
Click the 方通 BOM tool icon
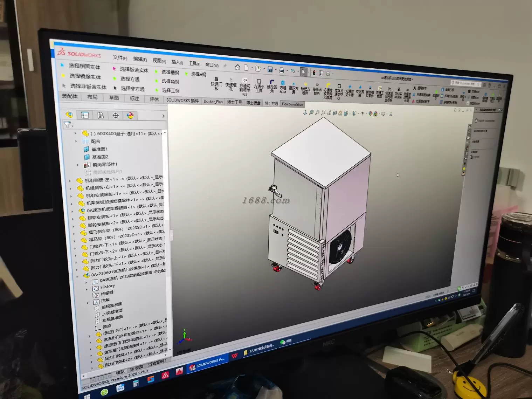click(283, 87)
